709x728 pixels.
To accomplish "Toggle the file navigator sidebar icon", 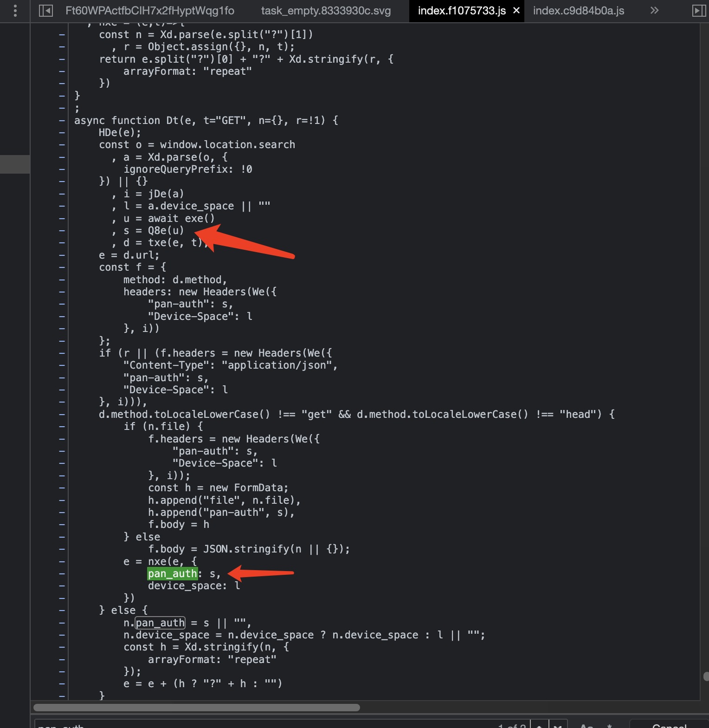I will click(45, 11).
